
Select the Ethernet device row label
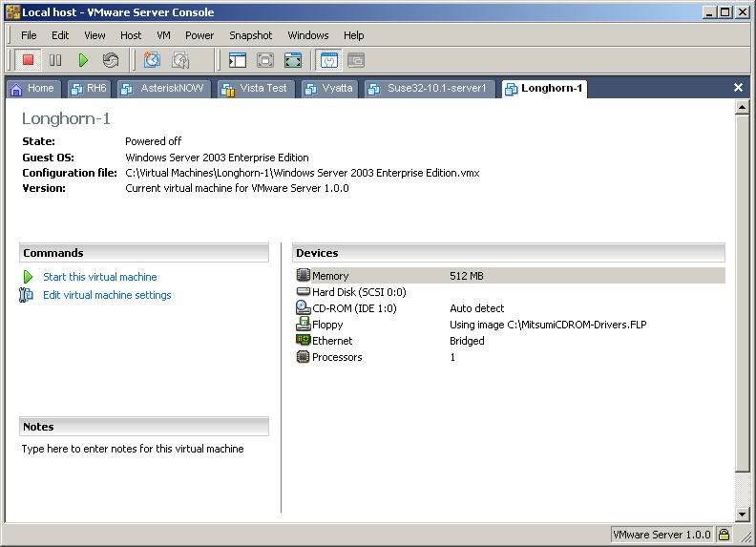(332, 341)
